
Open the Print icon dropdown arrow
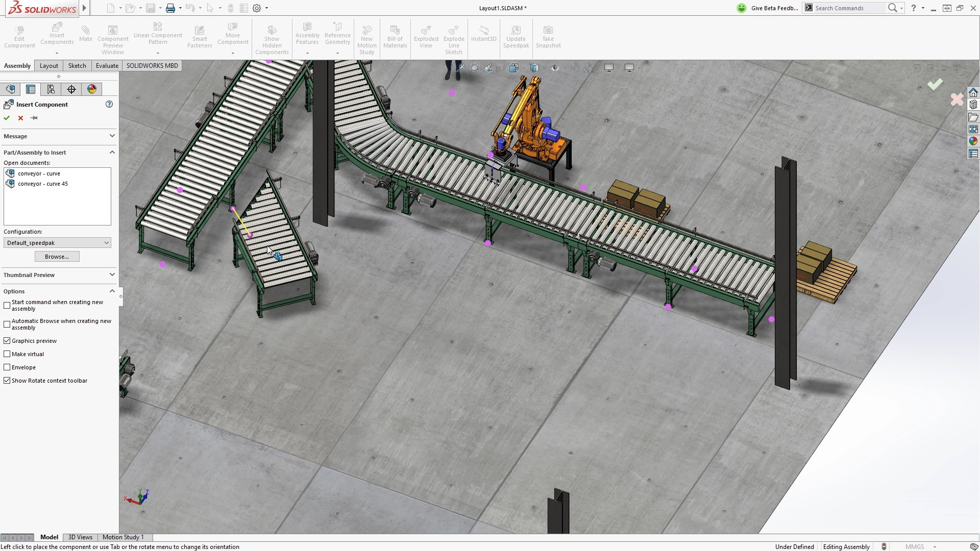pyautogui.click(x=180, y=8)
